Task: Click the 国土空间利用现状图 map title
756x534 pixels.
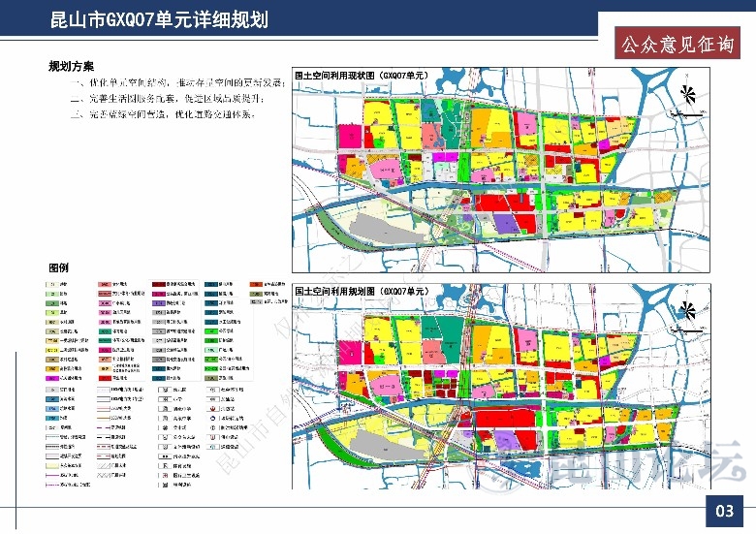Action: pos(361,75)
